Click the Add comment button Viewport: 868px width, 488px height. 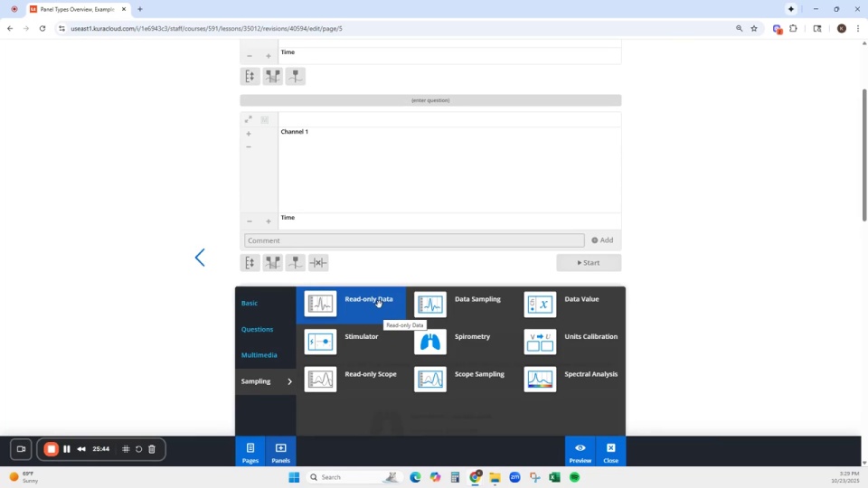tap(602, 240)
